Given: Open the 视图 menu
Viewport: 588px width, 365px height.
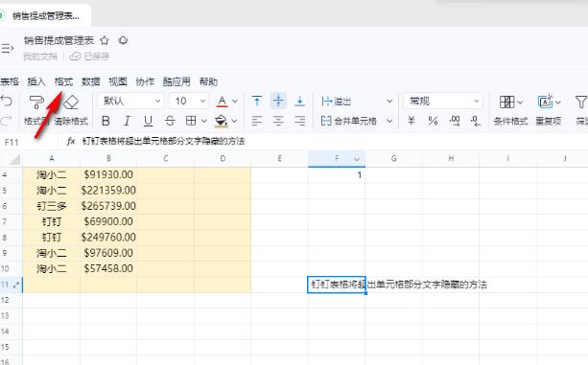Looking at the screenshot, I should tap(118, 81).
